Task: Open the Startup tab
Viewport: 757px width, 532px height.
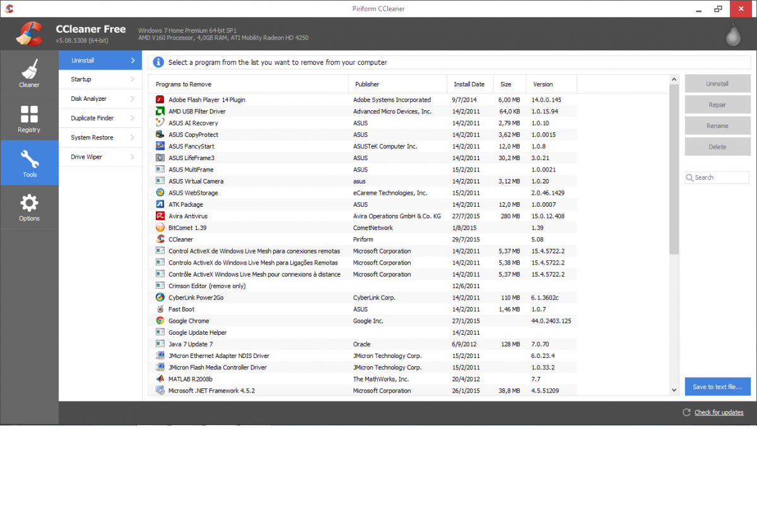Action: coord(100,79)
